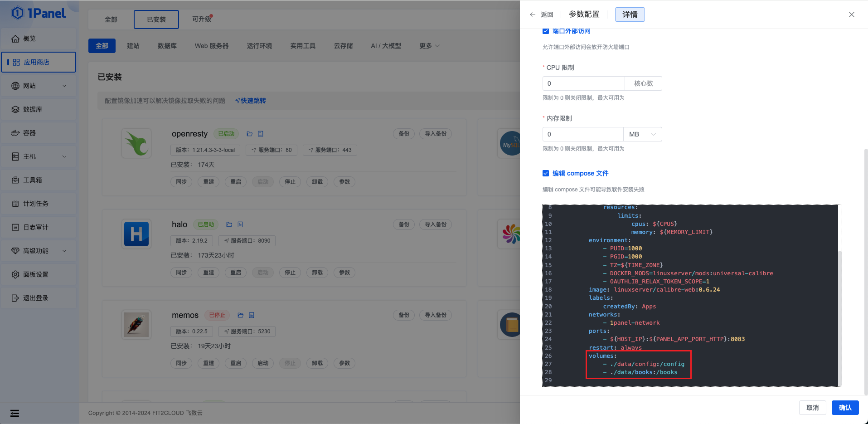The height and width of the screenshot is (424, 868).
Task: Toggle the edit compose file checkbox
Action: [x=546, y=173]
